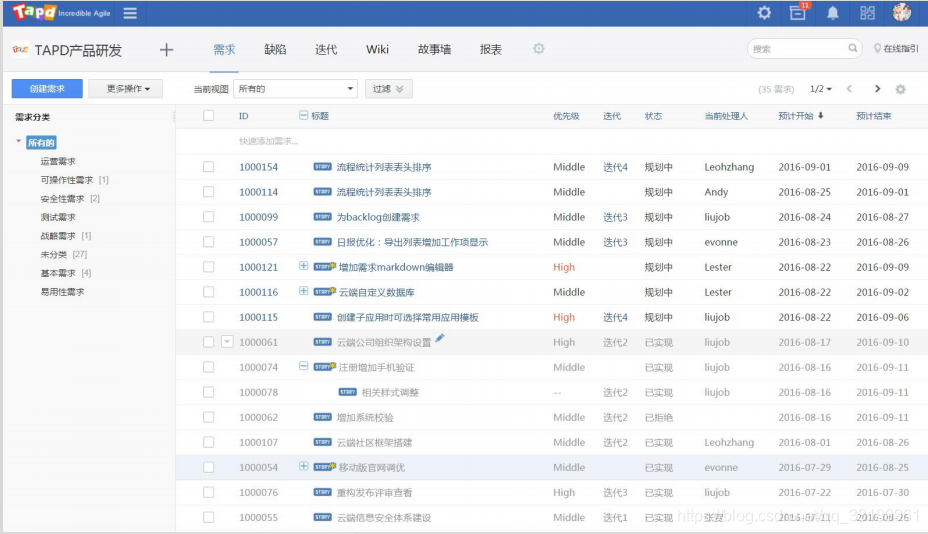Switch to the 缺陷 tab
The width and height of the screenshot is (928, 534).
click(275, 50)
